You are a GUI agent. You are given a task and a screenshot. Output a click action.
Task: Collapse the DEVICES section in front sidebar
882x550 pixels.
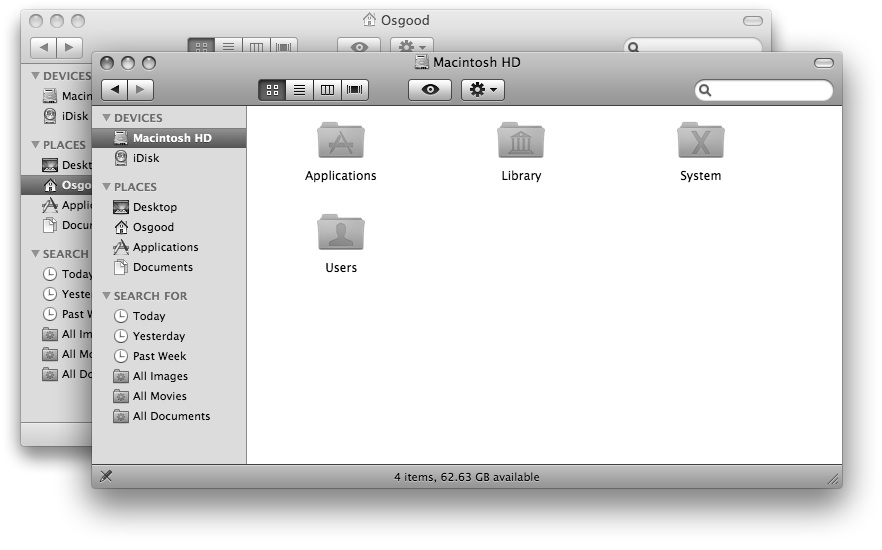click(106, 118)
